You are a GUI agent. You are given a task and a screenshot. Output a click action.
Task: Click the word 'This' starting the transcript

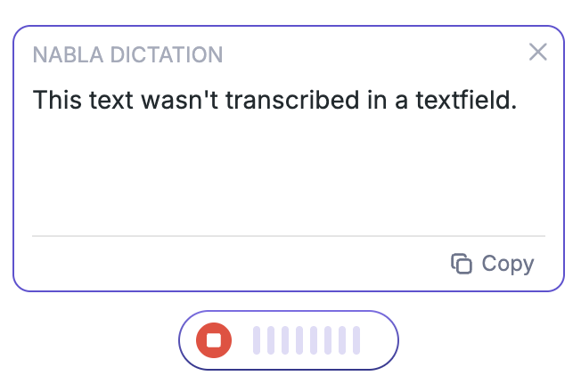click(57, 100)
